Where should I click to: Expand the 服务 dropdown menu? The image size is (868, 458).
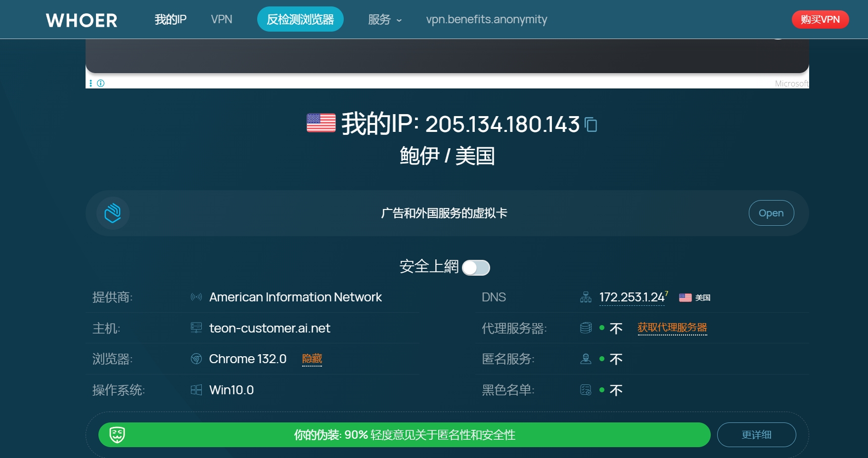[x=385, y=20]
